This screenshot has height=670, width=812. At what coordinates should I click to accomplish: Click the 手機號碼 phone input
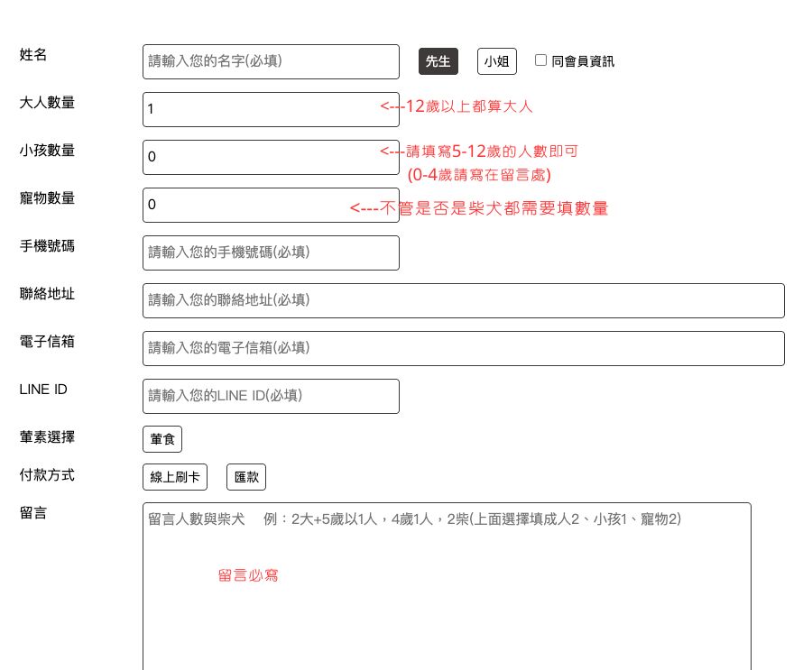pos(271,252)
